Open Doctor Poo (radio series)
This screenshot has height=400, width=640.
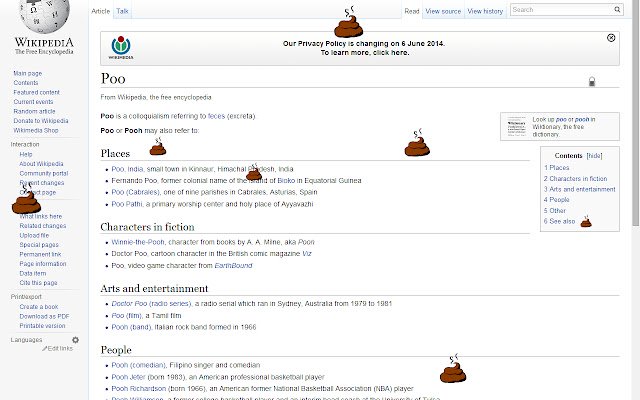(x=151, y=304)
